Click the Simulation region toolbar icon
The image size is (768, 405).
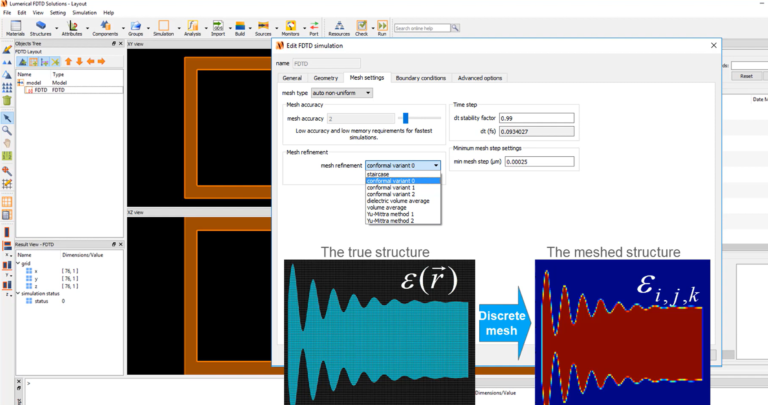[x=164, y=28]
